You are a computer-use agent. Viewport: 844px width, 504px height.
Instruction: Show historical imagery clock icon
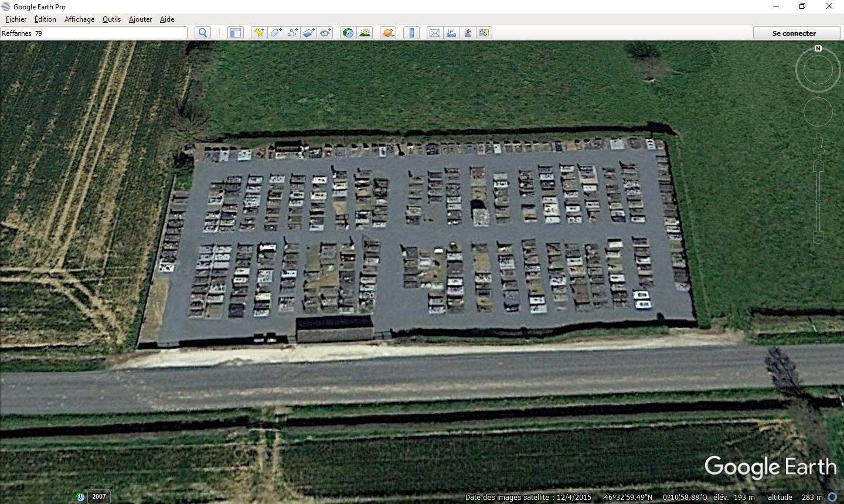348,33
